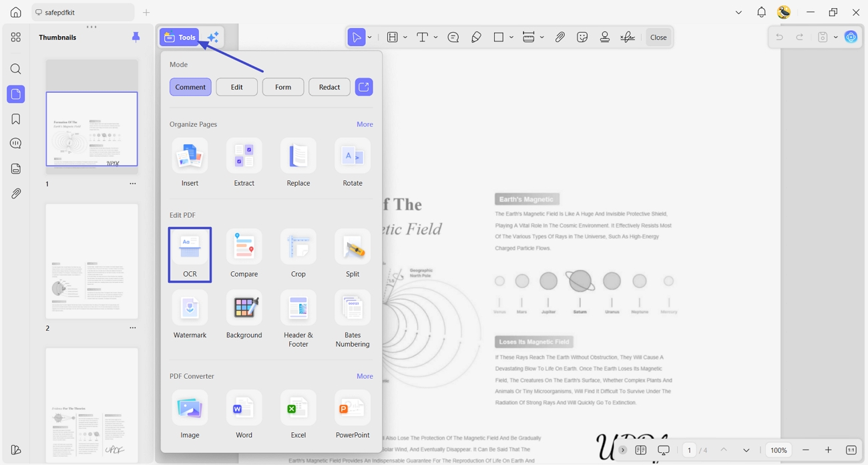868x465 pixels.
Task: Select the safepdfkit document tab
Action: click(x=82, y=12)
